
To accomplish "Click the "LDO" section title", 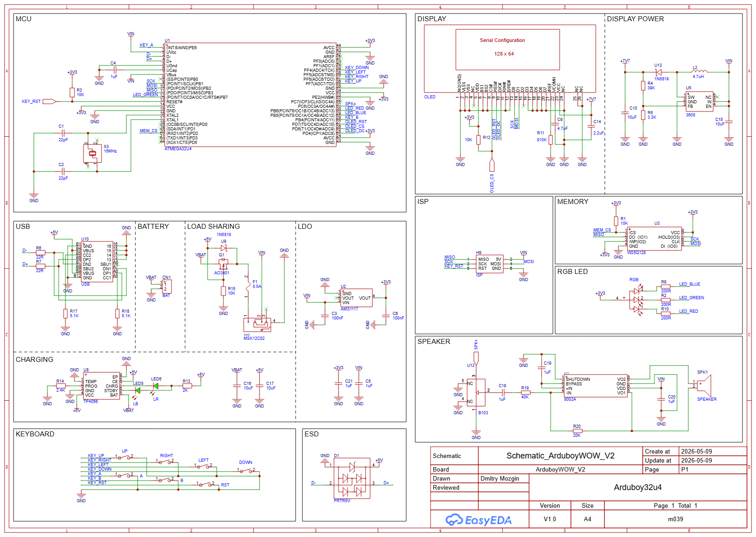I will pos(305,227).
